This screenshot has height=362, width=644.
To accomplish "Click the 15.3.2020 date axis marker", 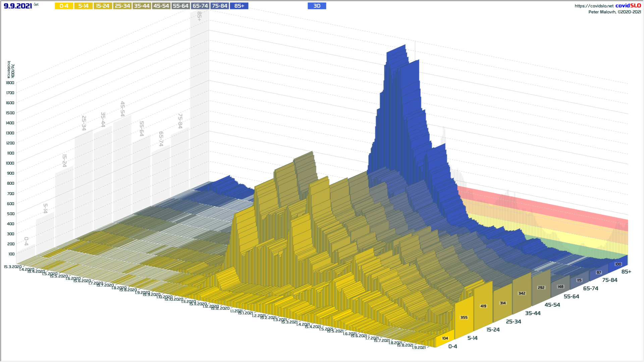I will point(12,267).
